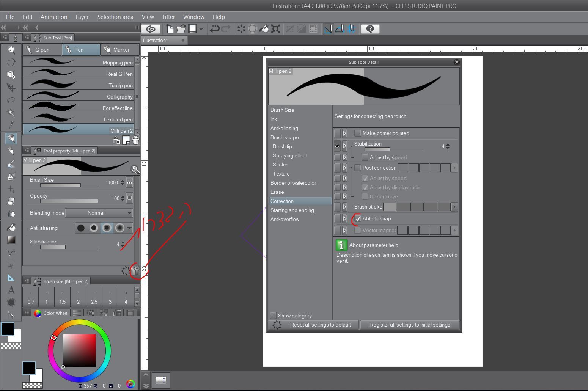This screenshot has height=391, width=588.
Task: Select the Eyedropper tool
Action: [x=11, y=125]
